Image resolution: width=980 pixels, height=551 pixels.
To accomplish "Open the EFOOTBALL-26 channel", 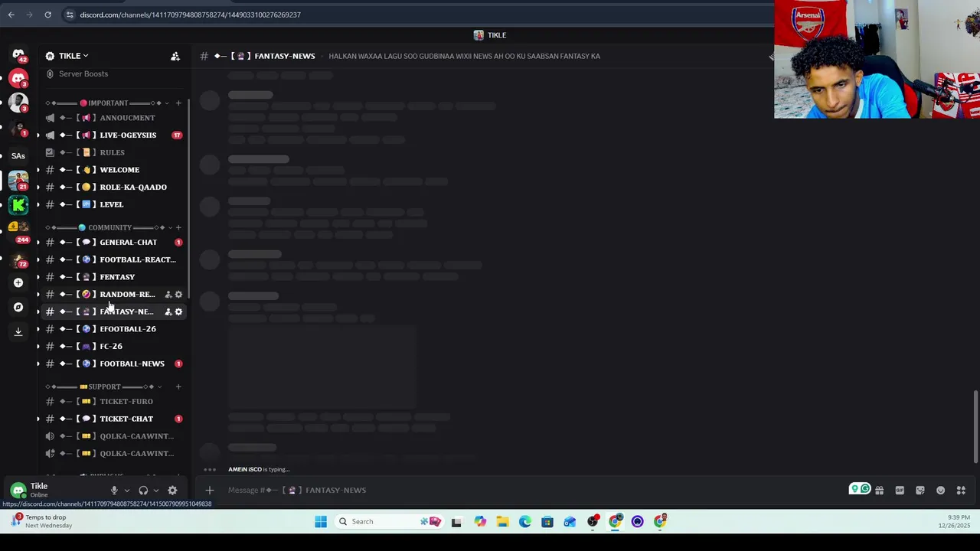I will click(x=113, y=329).
